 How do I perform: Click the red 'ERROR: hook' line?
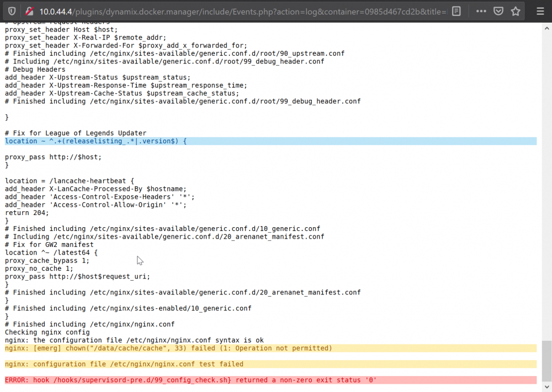click(x=270, y=380)
